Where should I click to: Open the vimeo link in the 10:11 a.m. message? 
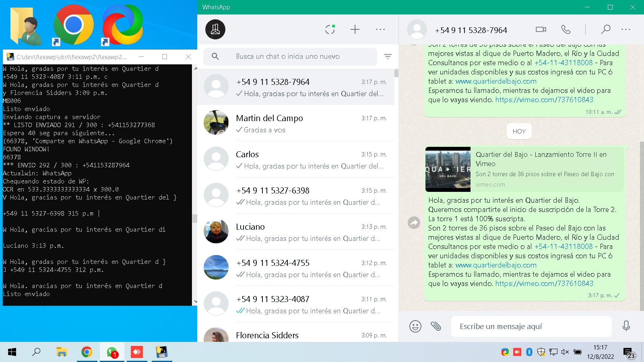pyautogui.click(x=544, y=100)
